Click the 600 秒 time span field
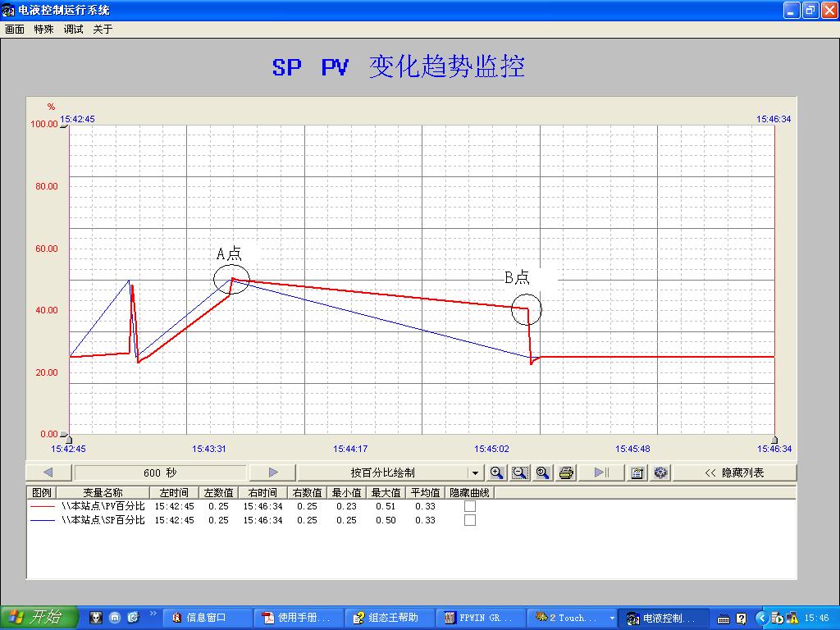This screenshot has height=630, width=840. click(160, 472)
